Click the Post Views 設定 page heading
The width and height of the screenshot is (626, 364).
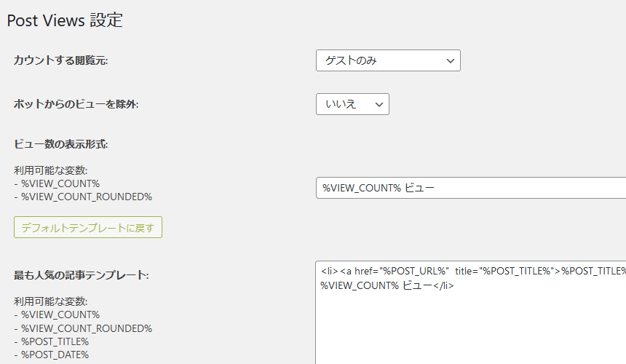tap(65, 20)
